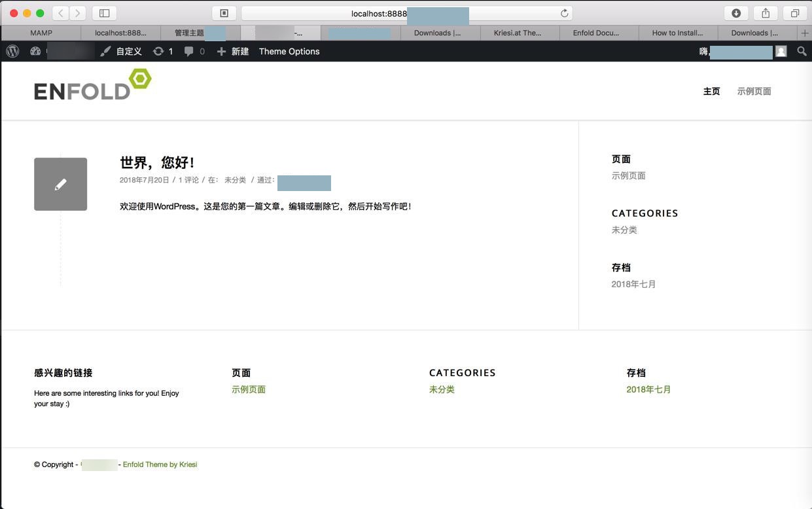This screenshot has width=812, height=509.
Task: Click 新建 to create new content
Action: click(x=233, y=51)
